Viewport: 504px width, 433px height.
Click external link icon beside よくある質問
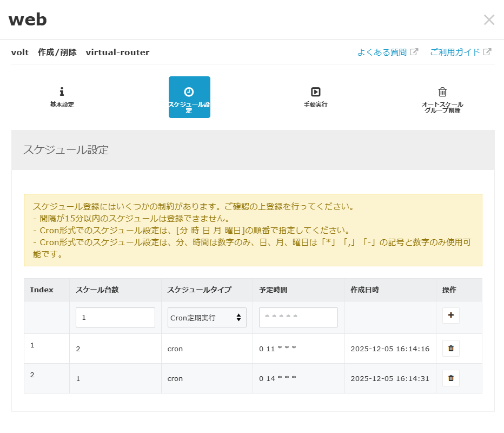click(414, 53)
